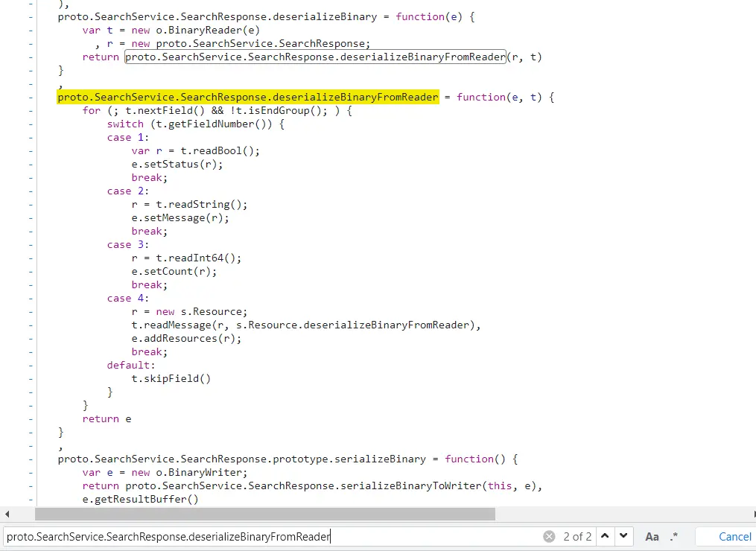Click the horizontal scrollbar thumb
756x551 pixels.
[x=265, y=514]
